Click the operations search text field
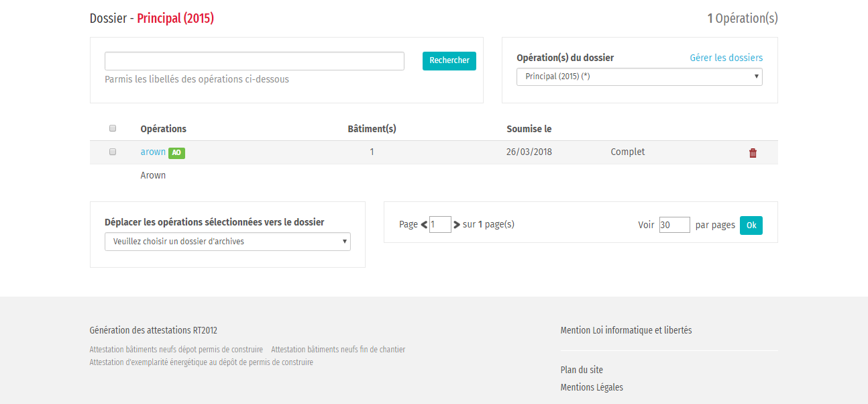The width and height of the screenshot is (868, 404). coord(254,61)
